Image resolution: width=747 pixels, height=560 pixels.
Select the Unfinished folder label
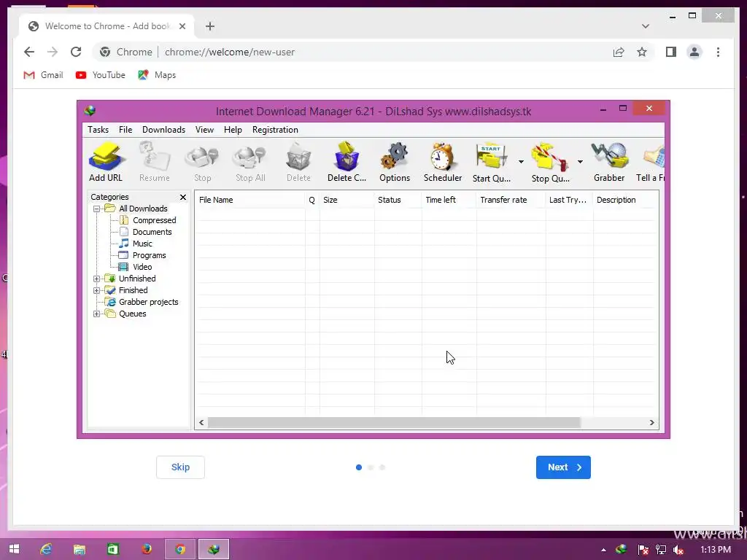pos(137,279)
